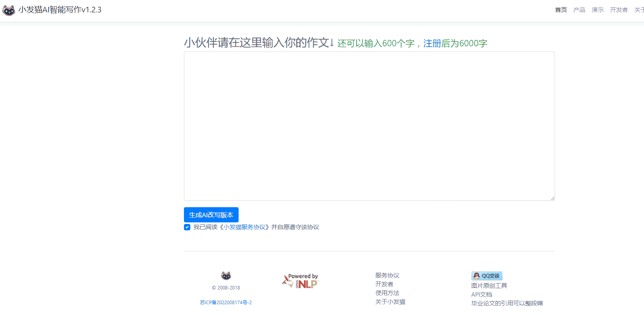
Task: Open the 产品 nav item
Action: pyautogui.click(x=579, y=10)
